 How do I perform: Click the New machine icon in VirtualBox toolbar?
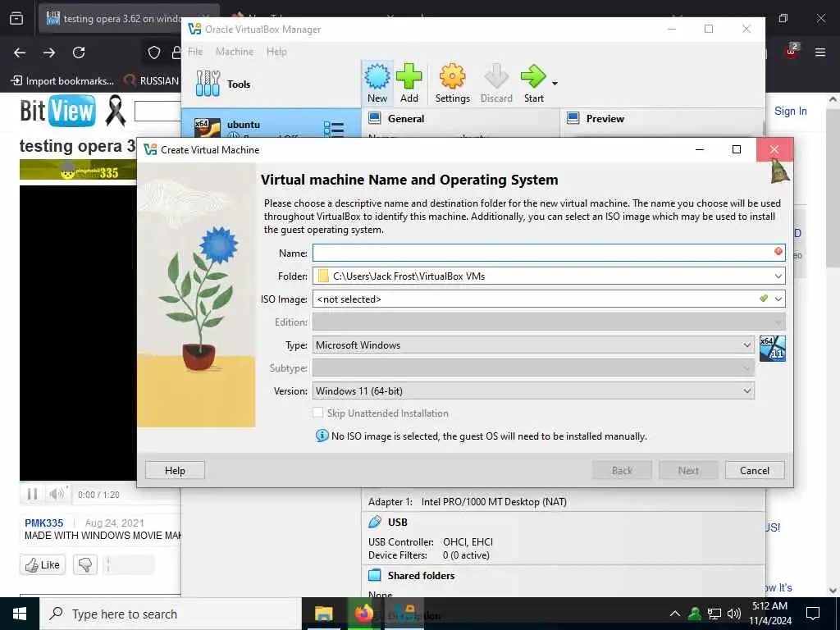click(x=377, y=76)
